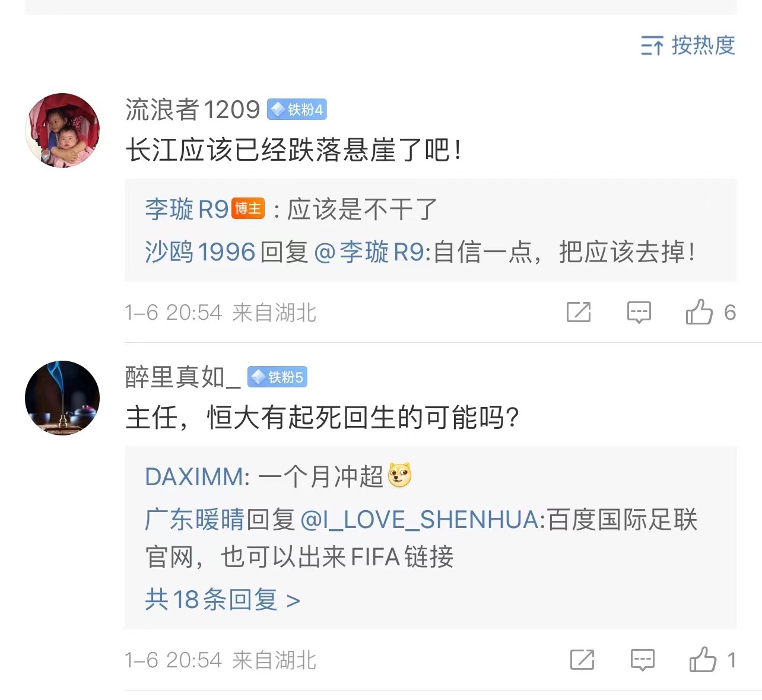Click the 铁粉5 fan badge
The image size is (762, 700).
pos(277,377)
